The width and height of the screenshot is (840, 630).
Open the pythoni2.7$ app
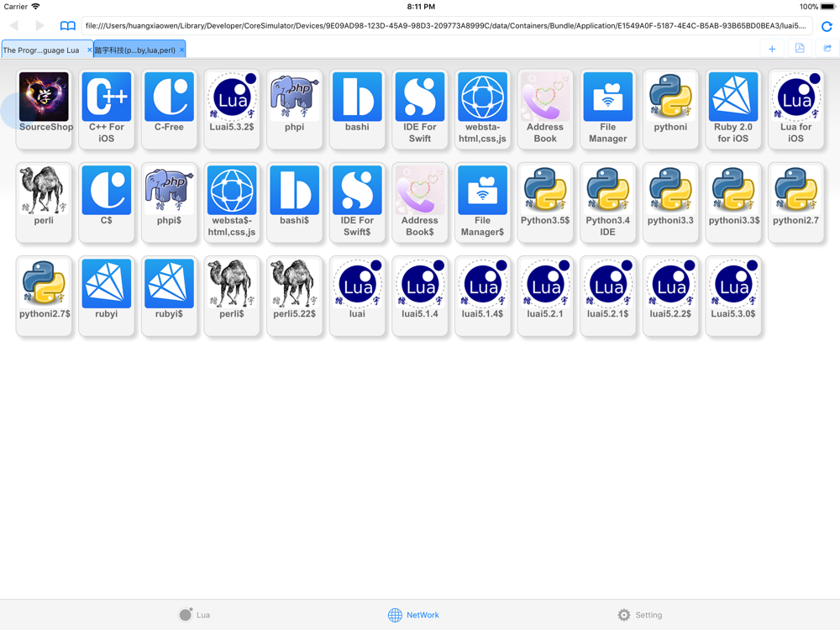[x=44, y=297]
